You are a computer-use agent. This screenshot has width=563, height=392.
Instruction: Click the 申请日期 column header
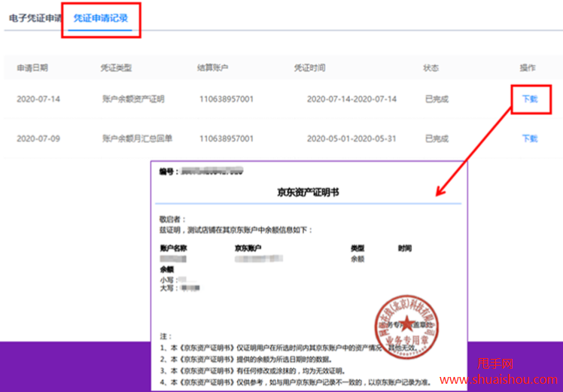point(32,68)
